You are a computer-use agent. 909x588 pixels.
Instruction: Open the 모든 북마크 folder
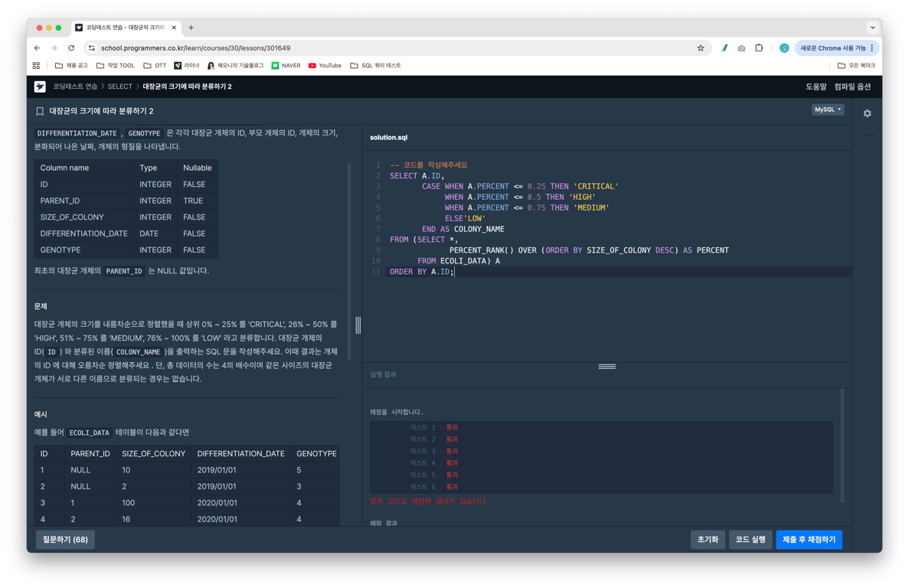tap(856, 66)
